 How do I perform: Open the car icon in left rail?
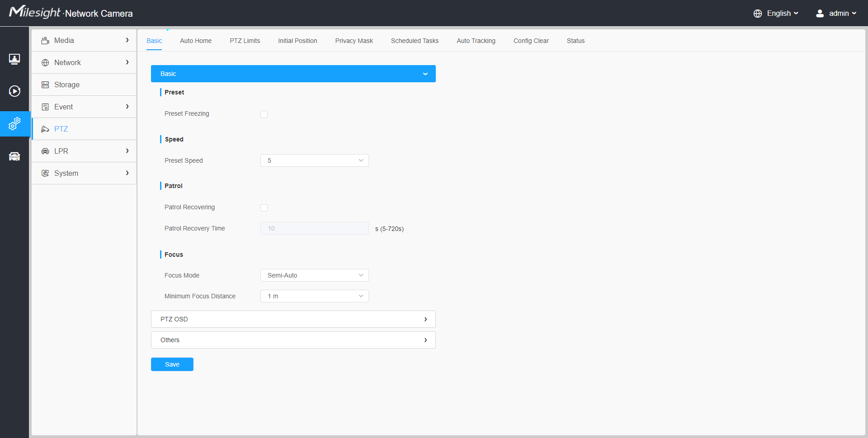[x=14, y=156]
